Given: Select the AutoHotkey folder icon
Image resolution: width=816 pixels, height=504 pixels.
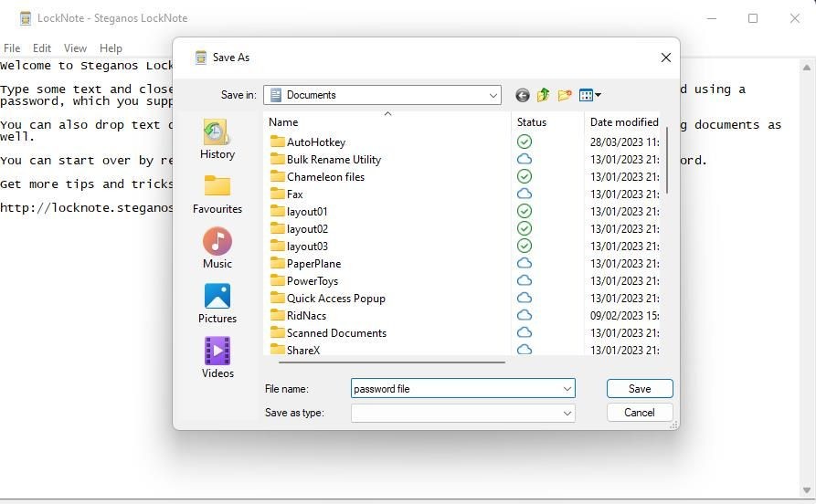Looking at the screenshot, I should point(278,142).
